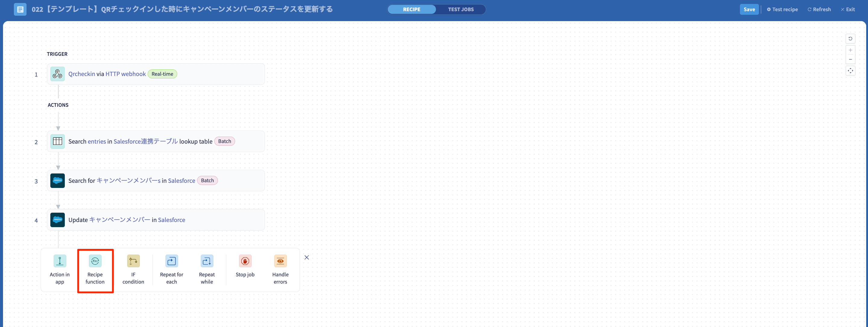Click the webhook trigger icon in step 1
Screen dimensions: 868x327
[x=58, y=74]
